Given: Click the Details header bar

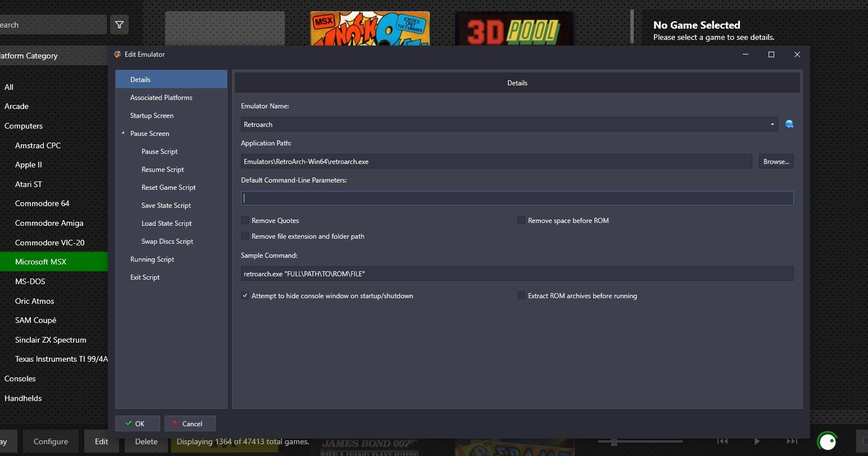Looking at the screenshot, I should coord(517,83).
